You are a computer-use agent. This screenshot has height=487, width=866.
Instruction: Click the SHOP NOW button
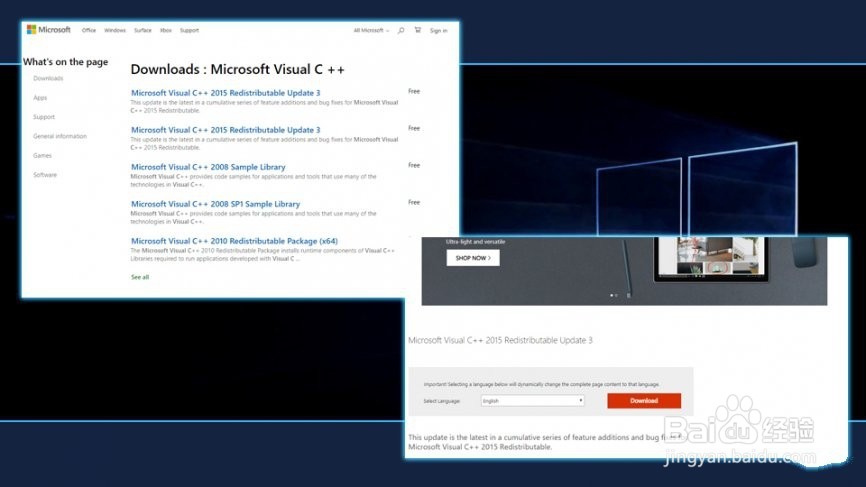(x=473, y=258)
